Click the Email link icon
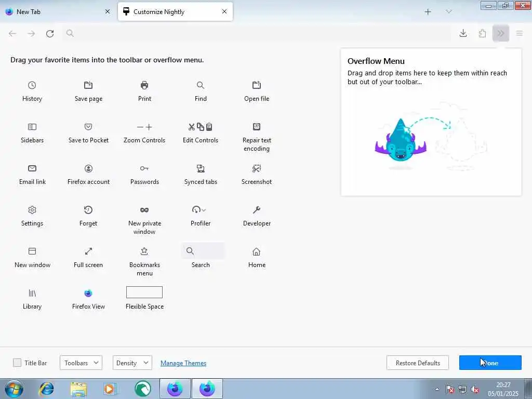The image size is (532, 399). pos(32,168)
